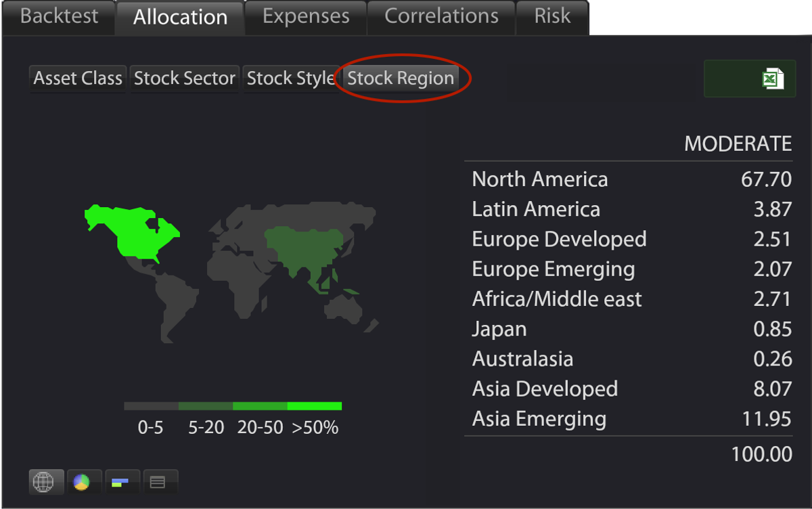The image size is (812, 509).
Task: Open the Backtest tab
Action: [x=59, y=17]
